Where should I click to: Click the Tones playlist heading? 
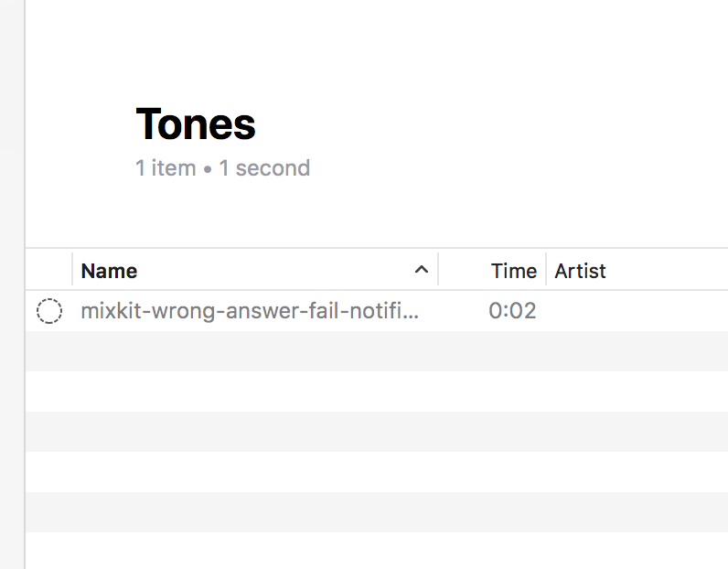pyautogui.click(x=196, y=123)
